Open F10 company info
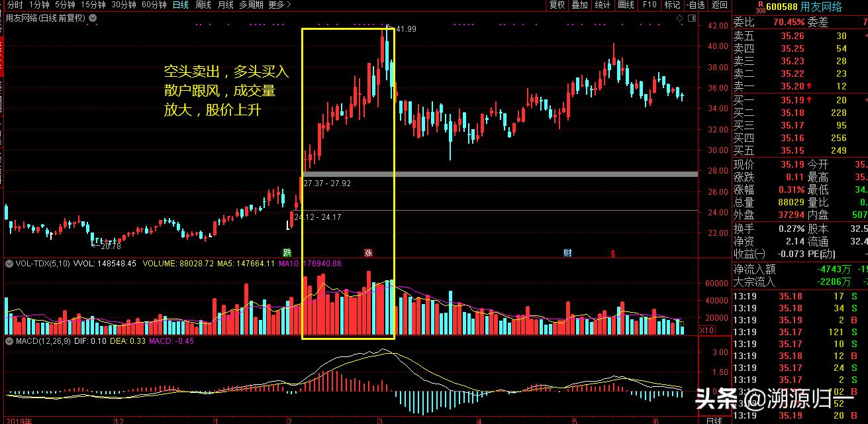Viewport: 868px width, 424px height. coord(649,5)
